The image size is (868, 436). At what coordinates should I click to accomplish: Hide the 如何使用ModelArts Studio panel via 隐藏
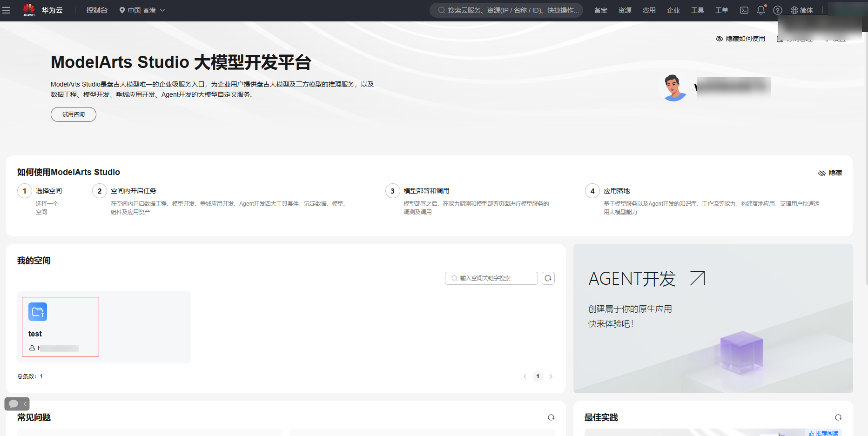(830, 173)
